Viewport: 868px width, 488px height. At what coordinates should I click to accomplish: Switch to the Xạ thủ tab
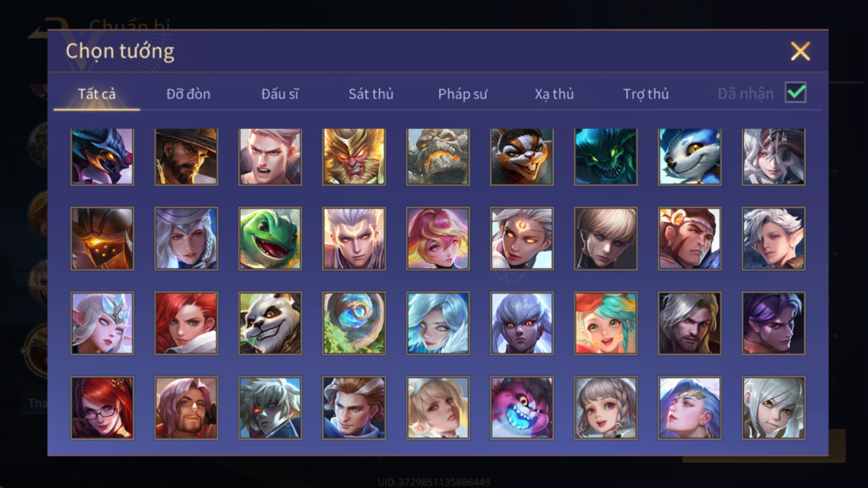[x=554, y=94]
